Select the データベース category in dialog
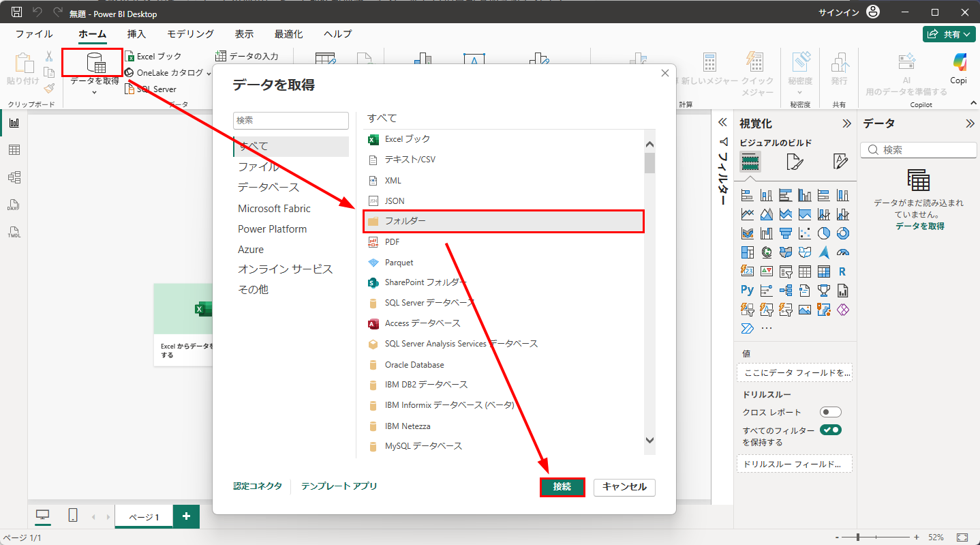This screenshot has width=980, height=545. coord(269,187)
